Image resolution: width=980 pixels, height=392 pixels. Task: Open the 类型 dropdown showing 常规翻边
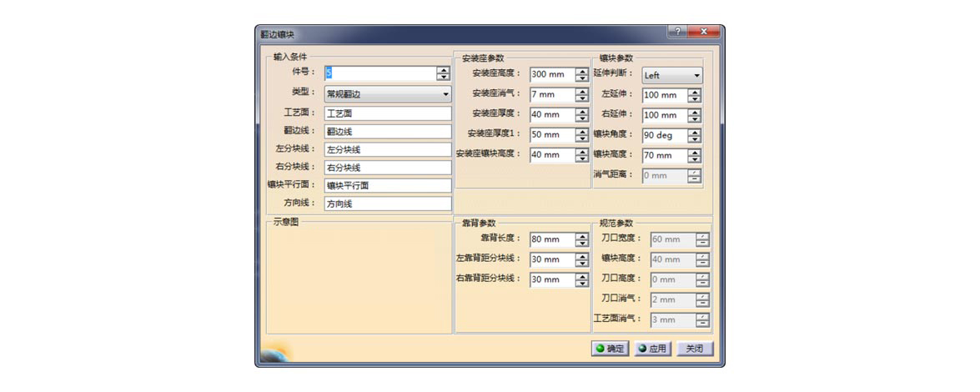[387, 94]
